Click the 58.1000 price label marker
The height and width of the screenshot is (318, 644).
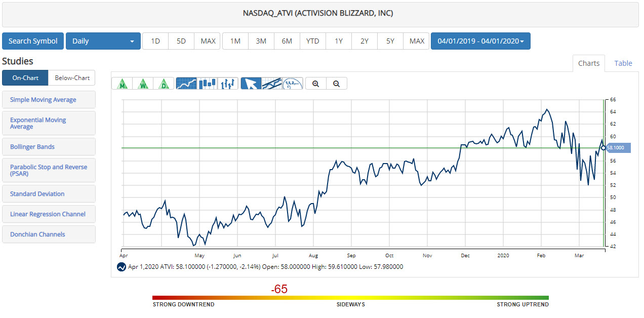click(x=617, y=148)
